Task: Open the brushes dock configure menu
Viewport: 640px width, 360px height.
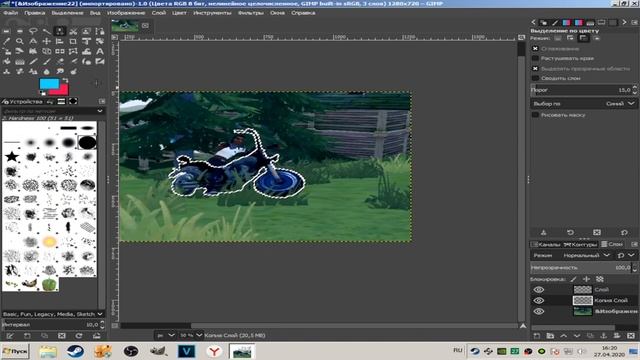Action: pos(102,101)
